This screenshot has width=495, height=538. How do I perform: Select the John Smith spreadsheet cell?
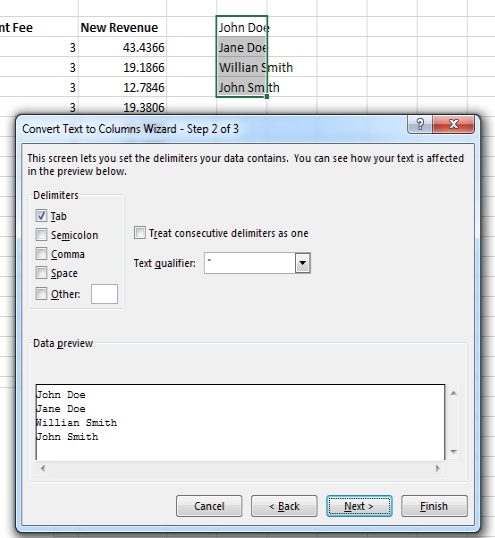pyautogui.click(x=242, y=87)
